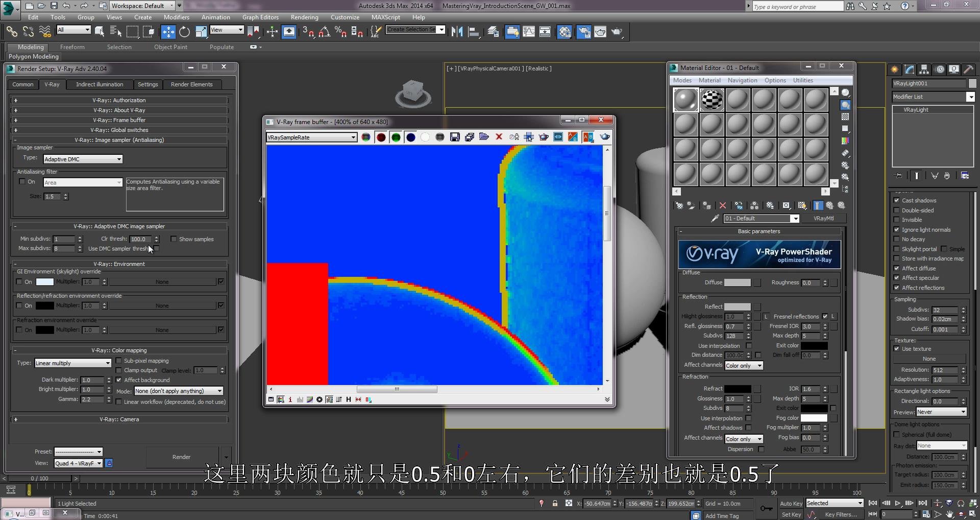980x520 pixels.
Task: Expand V-Ray:: Camera rollout
Action: tap(119, 419)
